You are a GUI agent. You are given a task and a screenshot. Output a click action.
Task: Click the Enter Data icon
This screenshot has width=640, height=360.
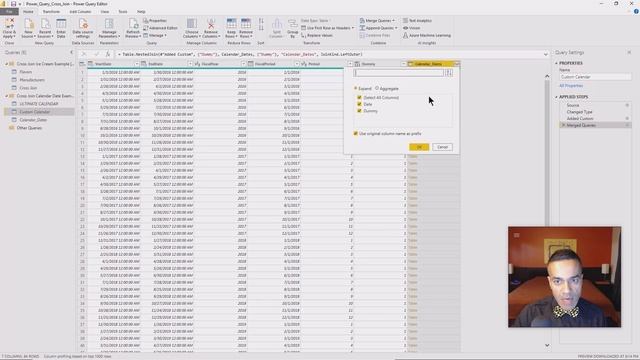point(61,28)
